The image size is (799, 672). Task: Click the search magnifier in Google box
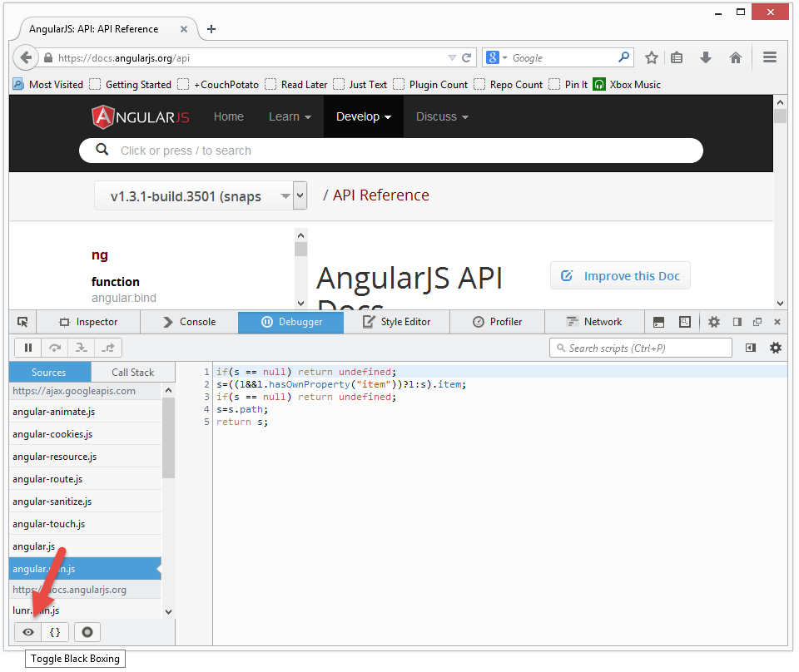(x=623, y=57)
